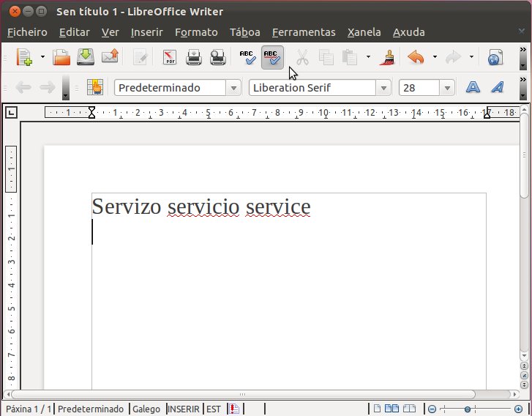This screenshot has width=532, height=416.
Task: Click the New document icon
Action: [24, 57]
